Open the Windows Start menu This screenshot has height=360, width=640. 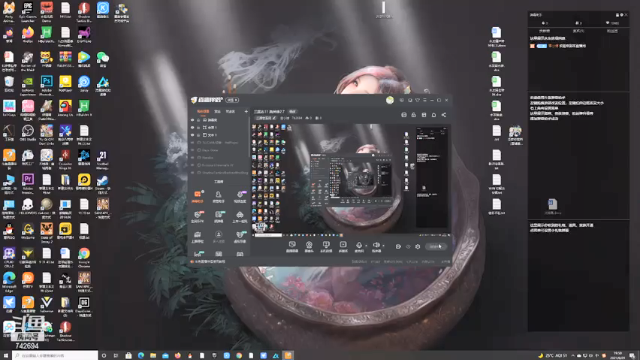(6, 356)
